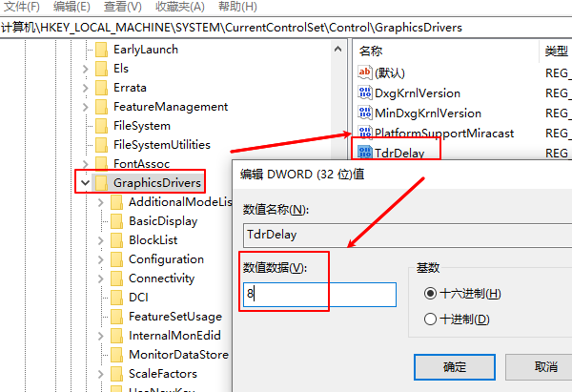Select the BasicDisplay tree label

163,221
